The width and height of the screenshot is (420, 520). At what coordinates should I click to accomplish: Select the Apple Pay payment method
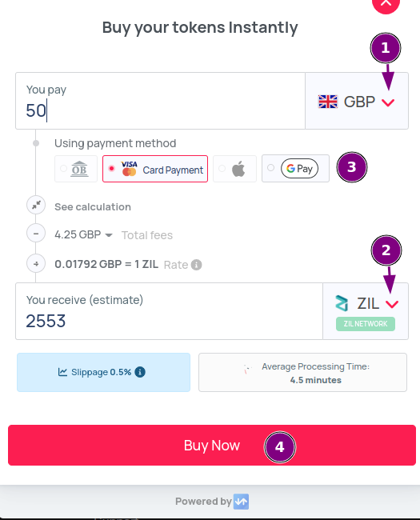235,169
